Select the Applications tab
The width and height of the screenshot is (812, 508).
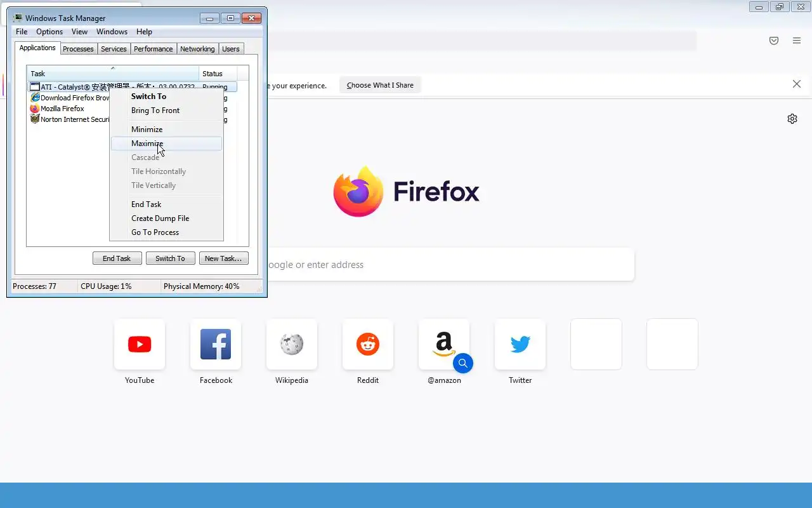point(37,48)
